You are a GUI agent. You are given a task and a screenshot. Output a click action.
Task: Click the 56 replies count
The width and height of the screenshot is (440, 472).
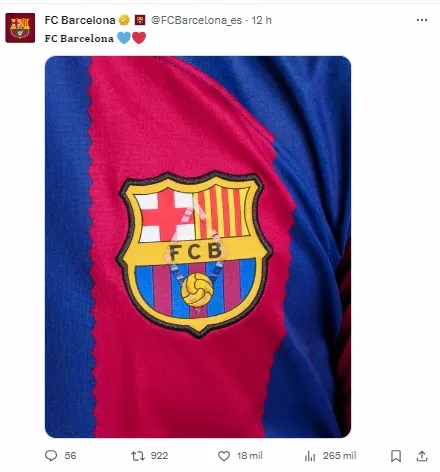coord(70,456)
